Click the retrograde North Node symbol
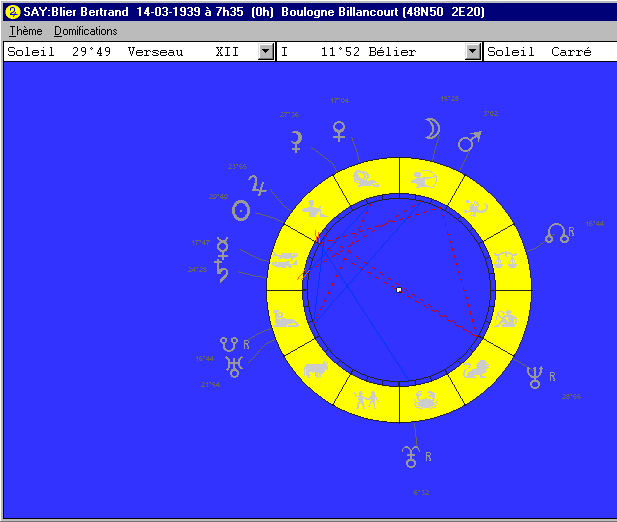The image size is (617, 522). (557, 235)
